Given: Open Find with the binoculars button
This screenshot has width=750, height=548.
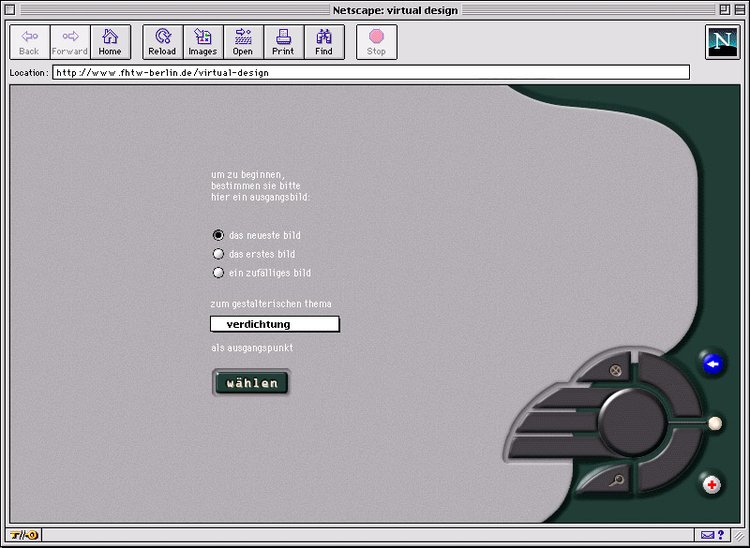Looking at the screenshot, I should (x=324, y=42).
